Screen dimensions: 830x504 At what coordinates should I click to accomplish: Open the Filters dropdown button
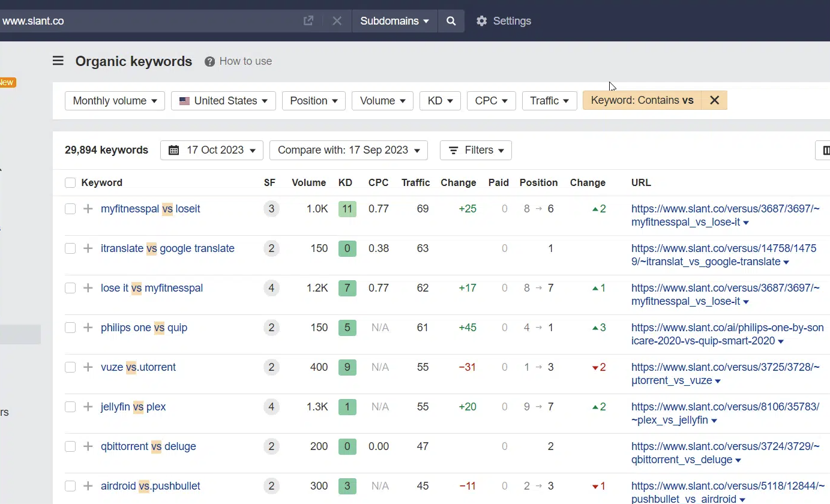click(x=476, y=150)
